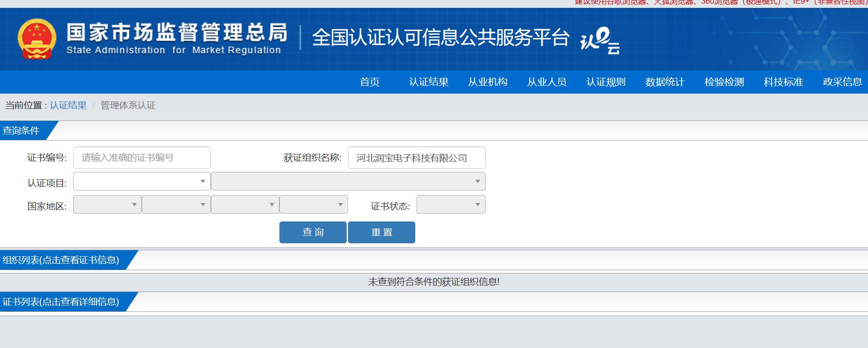Click the 证书编号 label

pos(47,158)
